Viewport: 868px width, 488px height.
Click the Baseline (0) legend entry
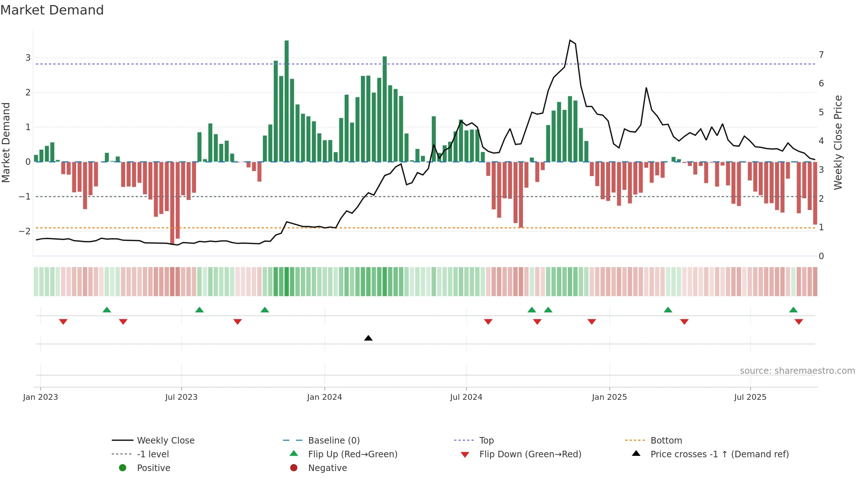[321, 440]
